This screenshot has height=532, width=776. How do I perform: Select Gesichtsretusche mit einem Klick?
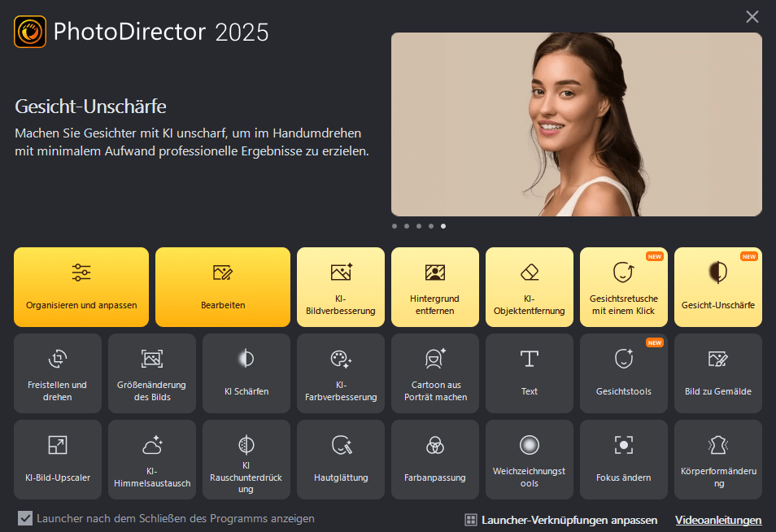pos(623,286)
